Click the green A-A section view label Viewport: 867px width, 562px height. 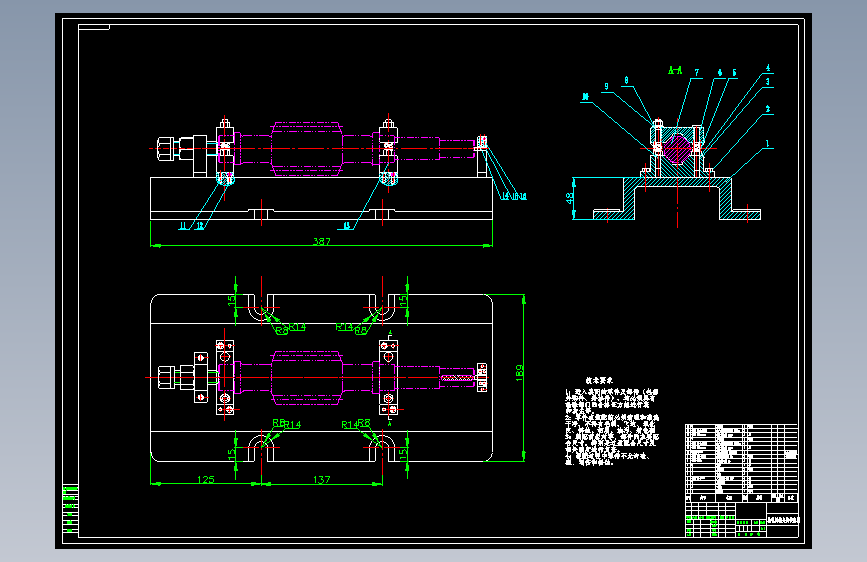675,70
